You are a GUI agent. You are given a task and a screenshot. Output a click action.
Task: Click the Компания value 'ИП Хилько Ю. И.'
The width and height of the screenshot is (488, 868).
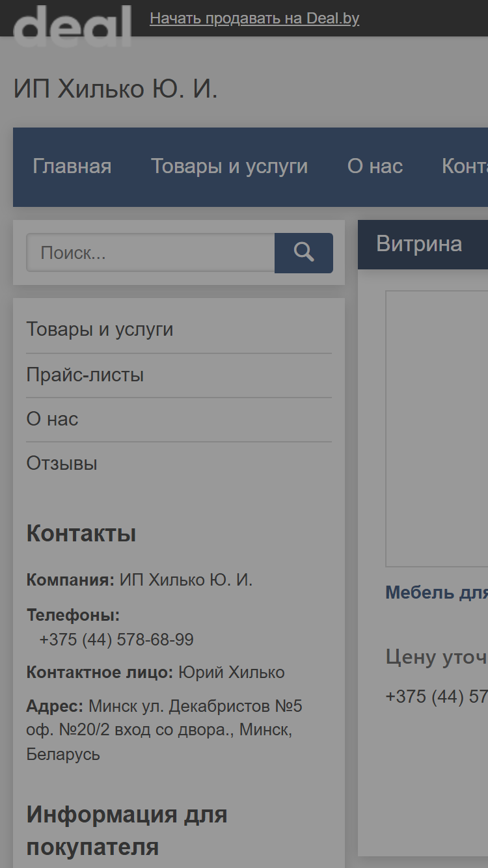[186, 580]
